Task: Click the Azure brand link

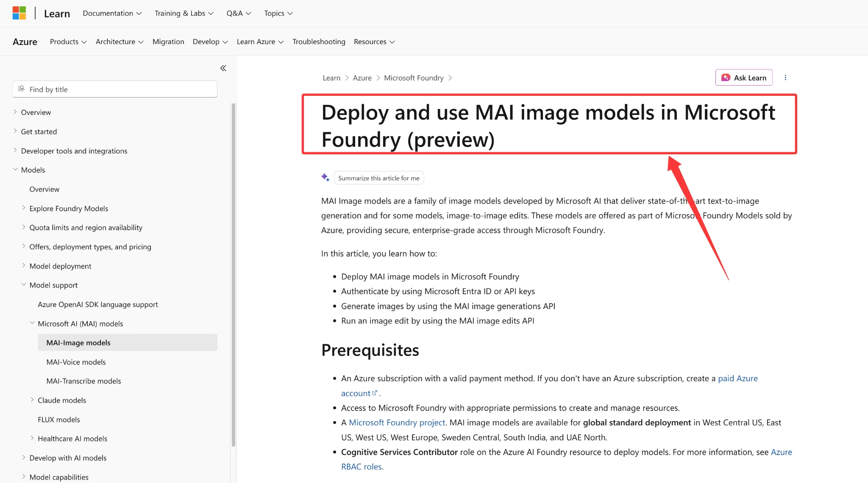Action: tap(25, 42)
